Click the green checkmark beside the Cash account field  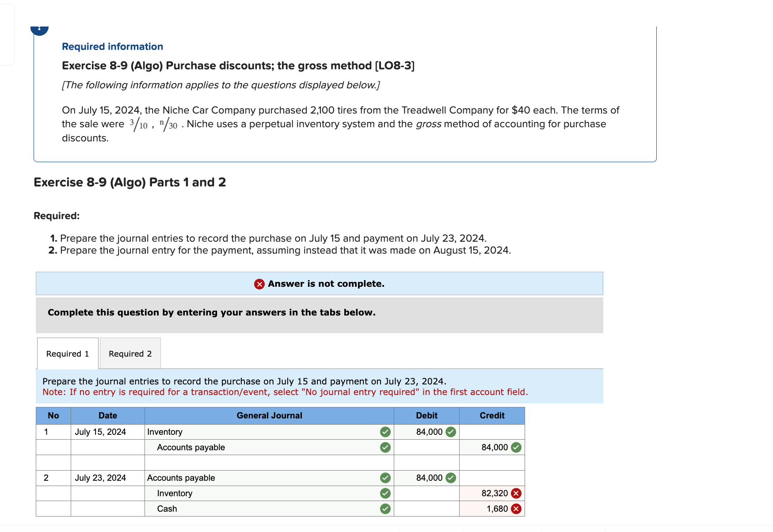(x=385, y=509)
